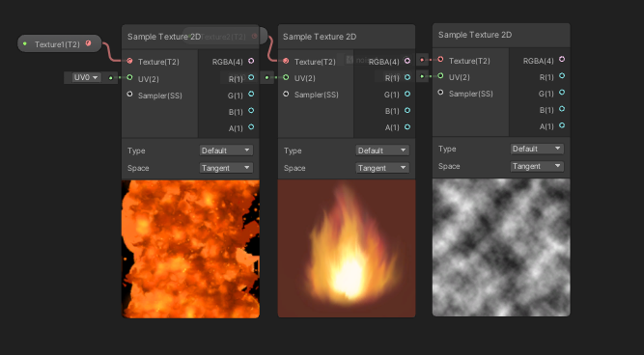Viewport: 644px width, 355px height.
Task: Click RGBA(4) output port on noise-preview node
Action: [x=561, y=60]
